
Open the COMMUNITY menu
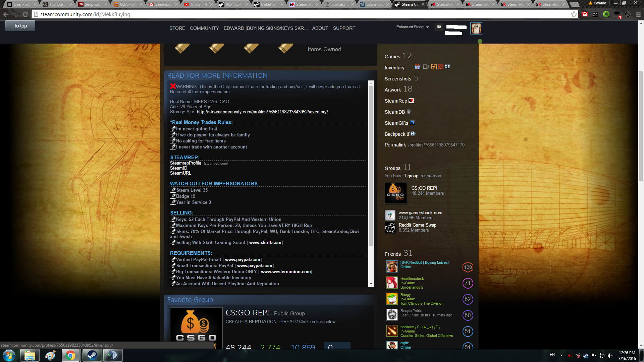coord(204,28)
